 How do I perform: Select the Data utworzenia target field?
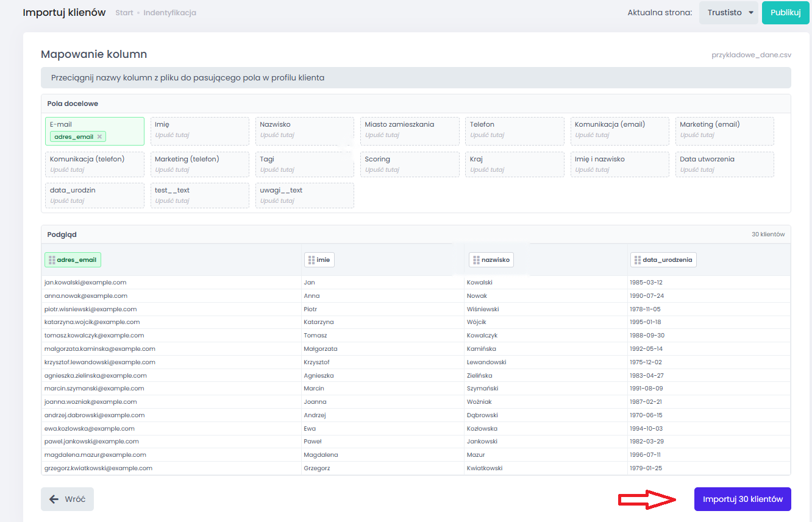click(x=725, y=164)
